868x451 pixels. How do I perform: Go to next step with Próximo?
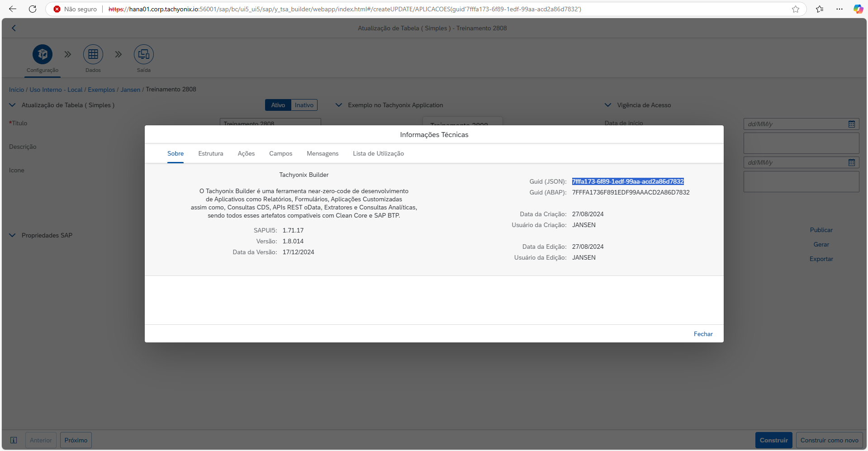pyautogui.click(x=76, y=440)
